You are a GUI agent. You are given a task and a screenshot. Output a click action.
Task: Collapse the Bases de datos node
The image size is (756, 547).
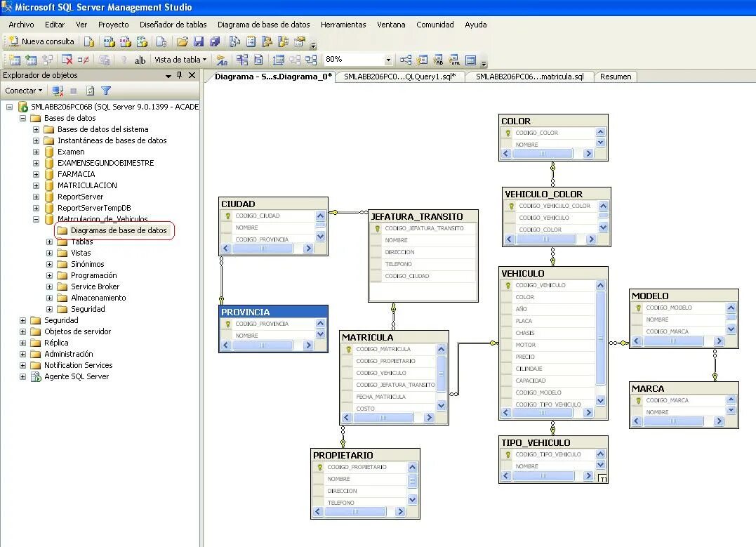point(22,118)
